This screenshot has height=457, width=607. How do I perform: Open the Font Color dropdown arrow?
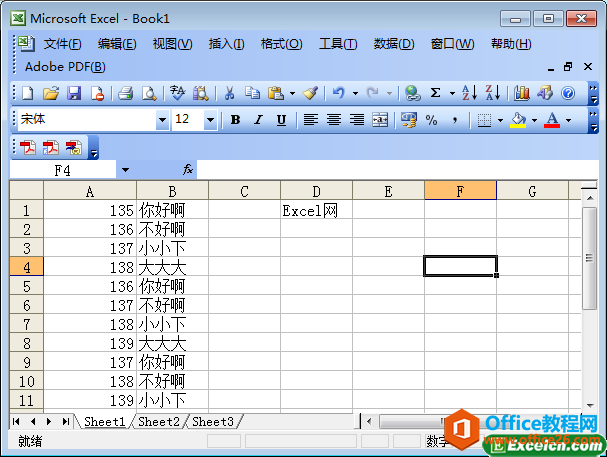point(568,120)
